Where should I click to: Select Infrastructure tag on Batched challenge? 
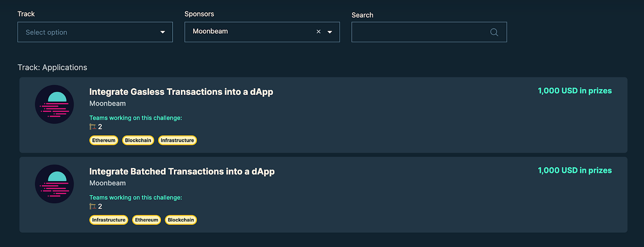coord(109,220)
